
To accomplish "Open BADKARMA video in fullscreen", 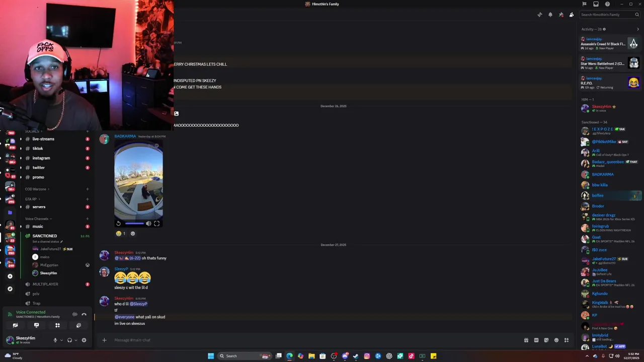I will [x=157, y=224].
